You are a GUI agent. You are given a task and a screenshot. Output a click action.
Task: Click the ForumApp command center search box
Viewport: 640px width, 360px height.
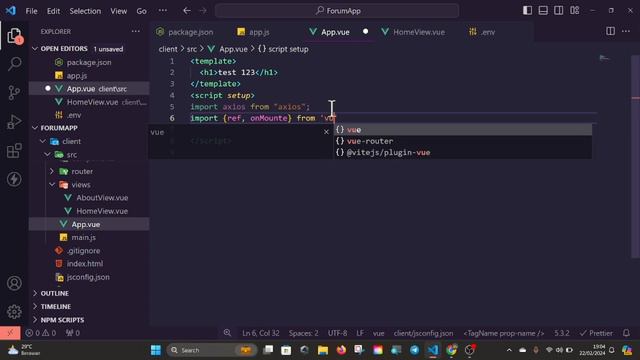coord(337,11)
